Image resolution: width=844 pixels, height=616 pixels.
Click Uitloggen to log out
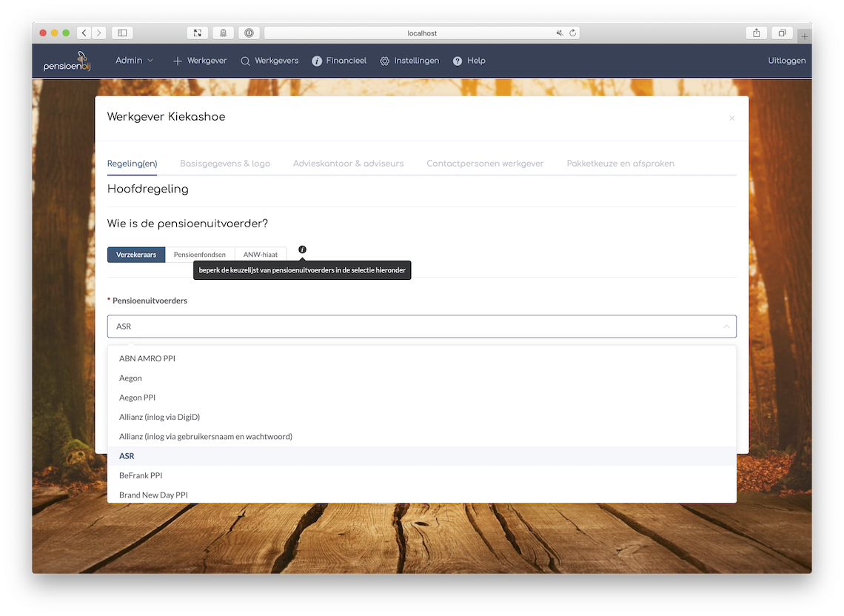786,61
